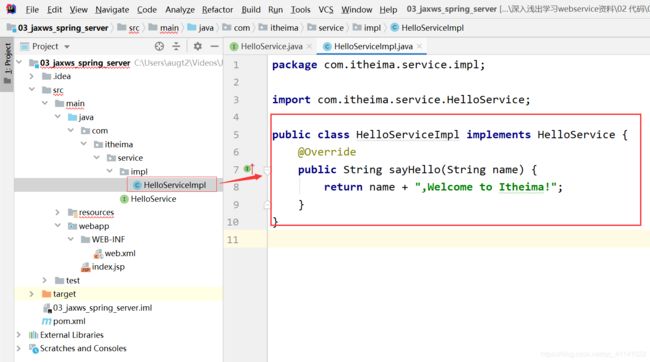Close the HelloService.java tab
Image resolution: width=650 pixels, height=362 pixels.
pyautogui.click(x=309, y=46)
